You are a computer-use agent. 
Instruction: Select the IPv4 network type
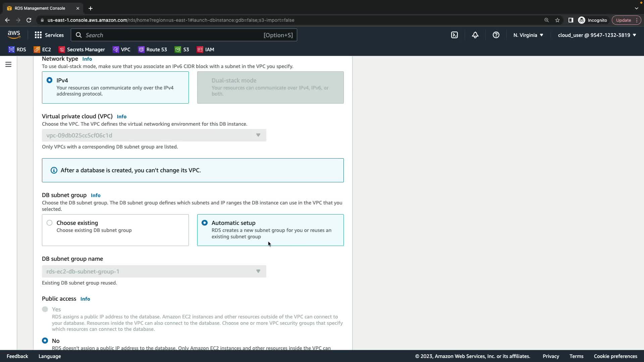pos(50,80)
